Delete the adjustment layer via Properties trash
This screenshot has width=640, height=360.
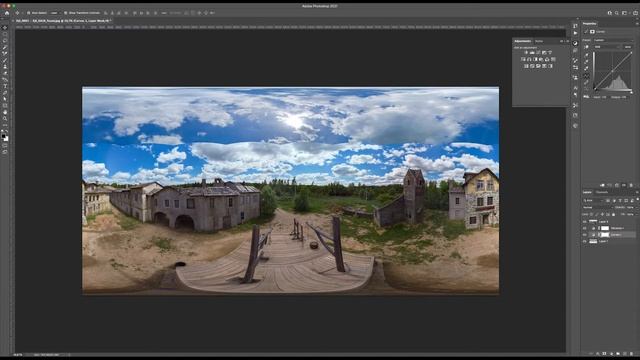631,185
